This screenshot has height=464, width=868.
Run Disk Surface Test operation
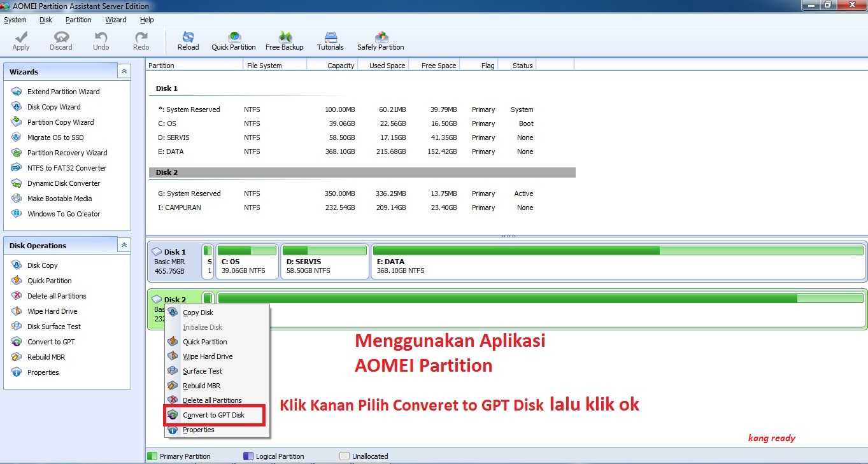46,327
